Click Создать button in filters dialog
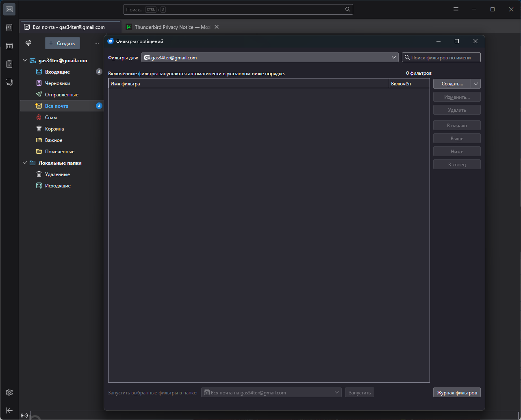The height and width of the screenshot is (420, 521). [x=452, y=84]
